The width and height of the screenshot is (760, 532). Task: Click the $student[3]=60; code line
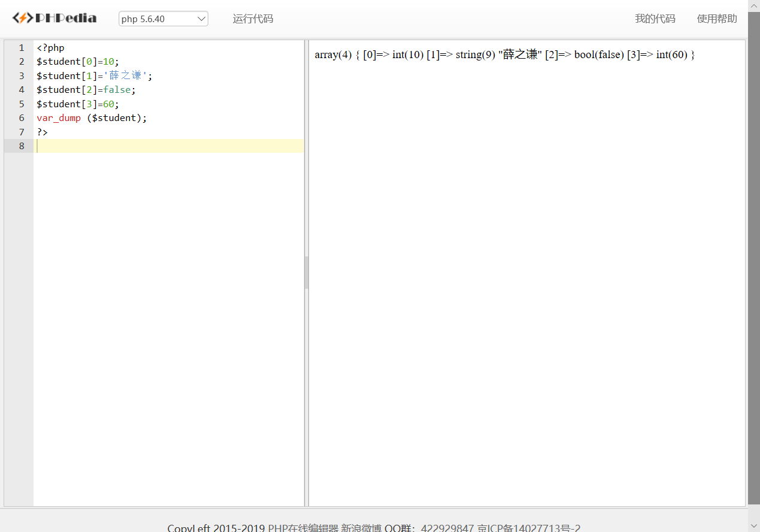coord(78,104)
